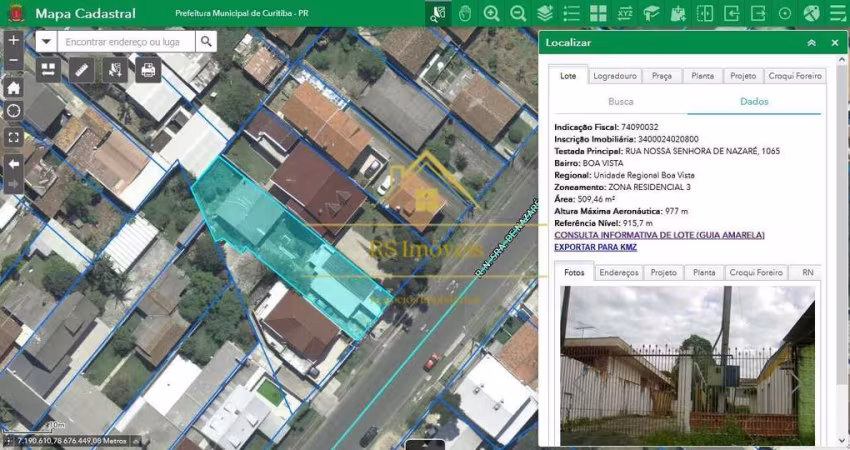
Task: Select the Dados sub-tab
Action: pos(754,101)
